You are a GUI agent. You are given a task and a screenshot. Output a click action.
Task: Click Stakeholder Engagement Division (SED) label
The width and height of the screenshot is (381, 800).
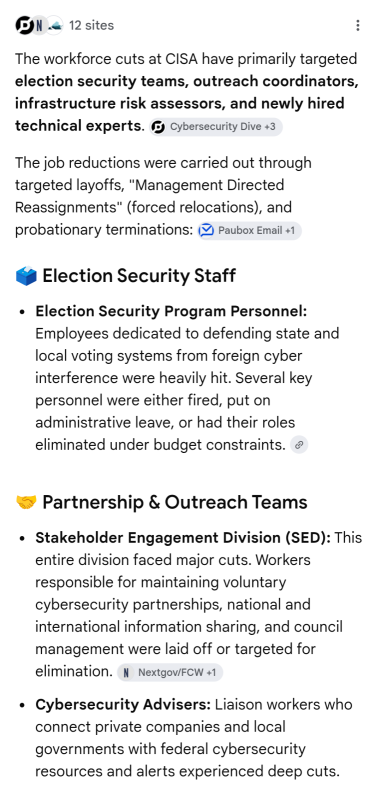pyautogui.click(x=183, y=538)
